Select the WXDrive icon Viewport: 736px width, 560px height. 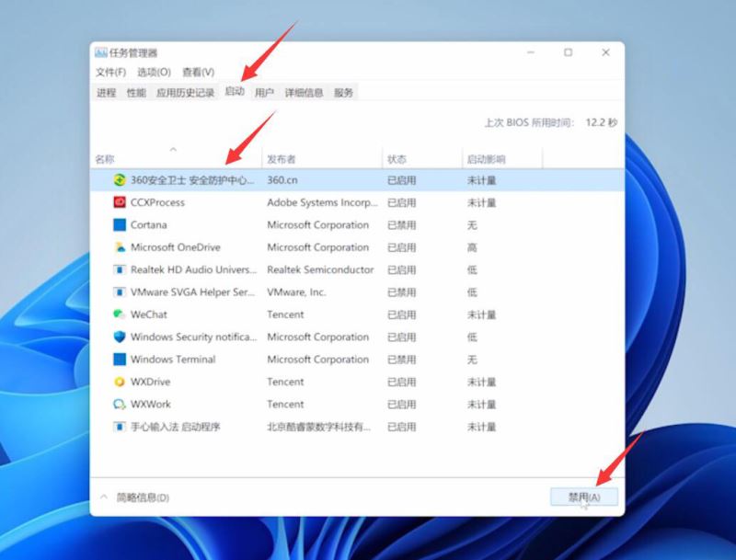tap(119, 382)
